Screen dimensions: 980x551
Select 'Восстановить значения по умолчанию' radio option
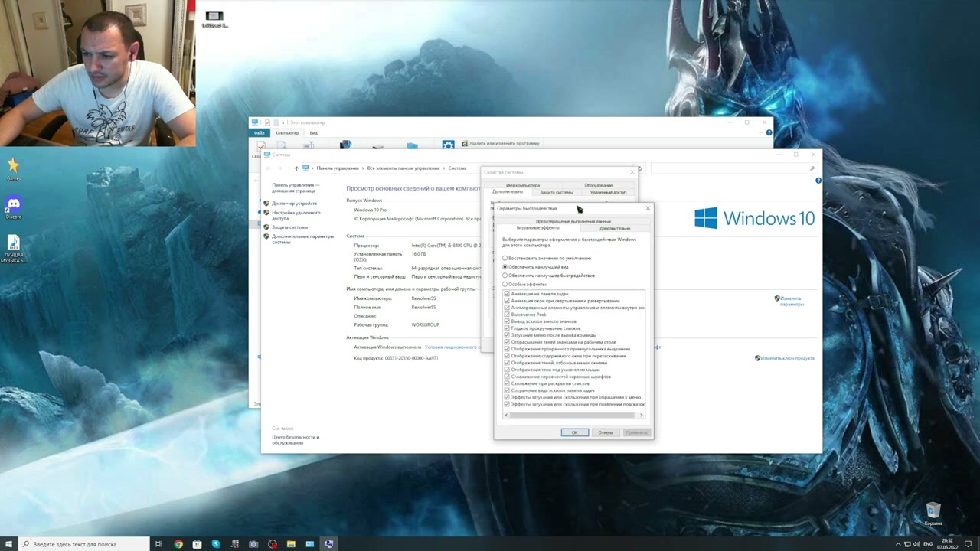pos(505,259)
